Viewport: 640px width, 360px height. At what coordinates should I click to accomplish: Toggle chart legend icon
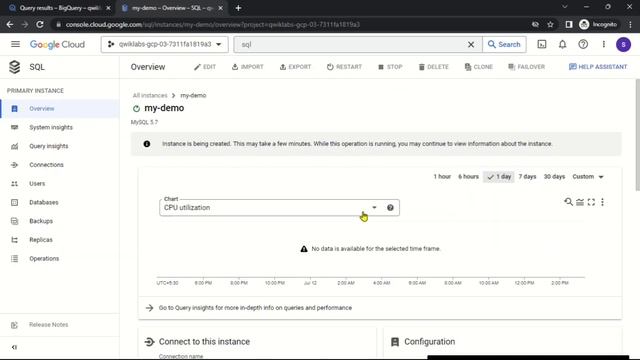pyautogui.click(x=580, y=202)
